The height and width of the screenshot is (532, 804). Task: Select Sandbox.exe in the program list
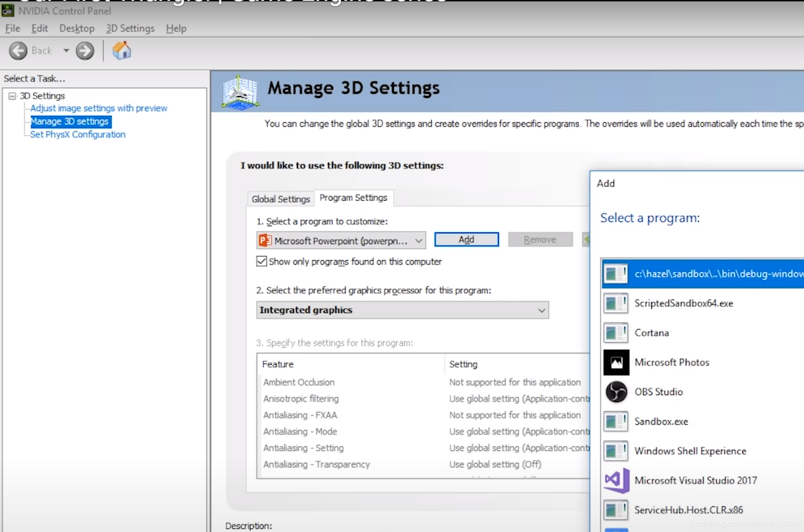coord(703,421)
